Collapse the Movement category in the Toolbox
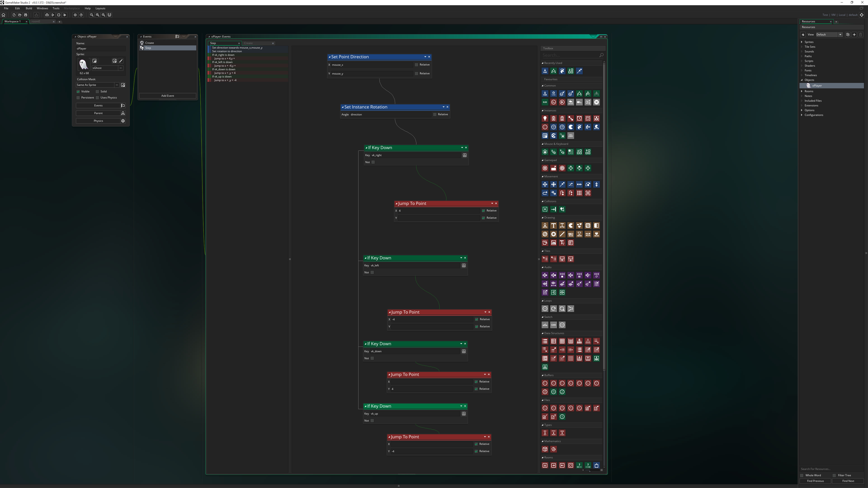The height and width of the screenshot is (488, 868). pyautogui.click(x=543, y=176)
